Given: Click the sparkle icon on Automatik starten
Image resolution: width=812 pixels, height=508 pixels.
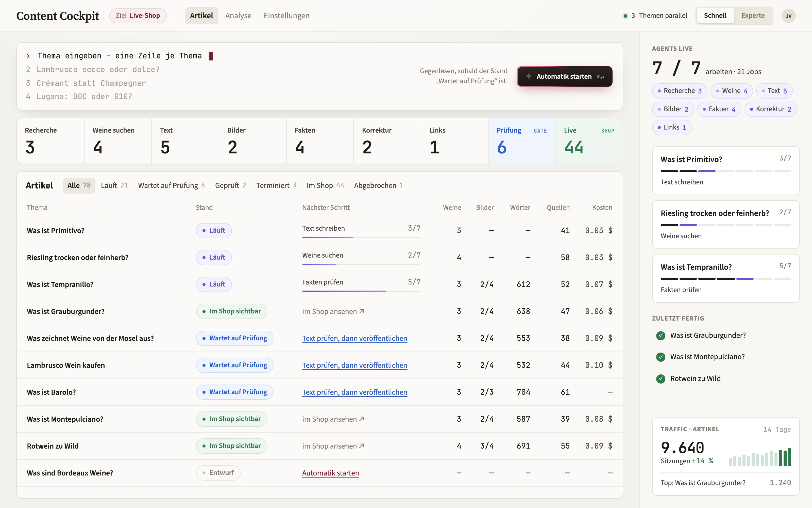Looking at the screenshot, I should click(529, 76).
